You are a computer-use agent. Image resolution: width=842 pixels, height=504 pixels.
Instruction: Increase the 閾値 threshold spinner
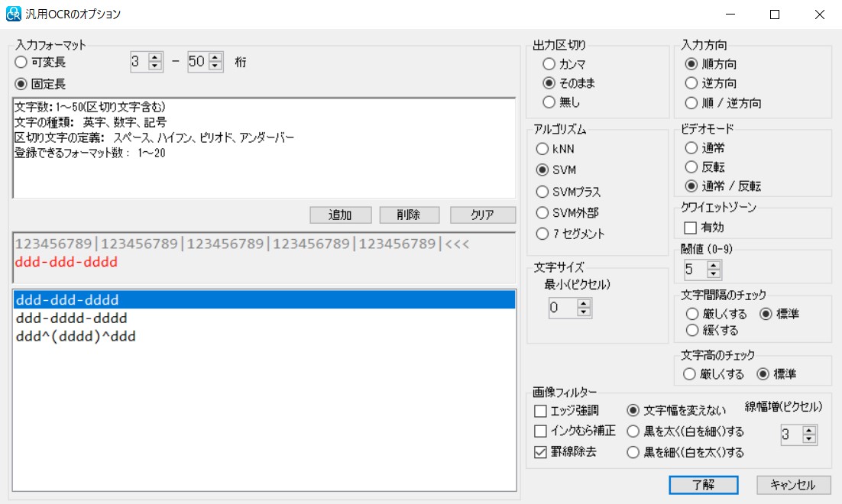coord(714,265)
